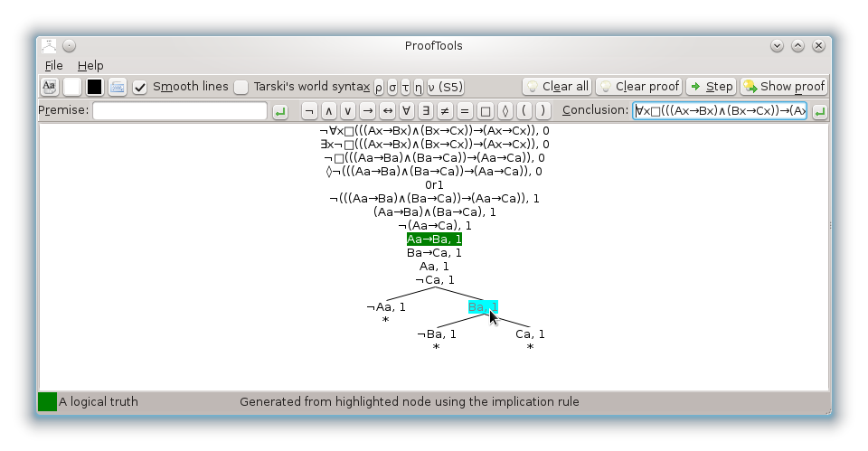Pick the white background color swatch
The image size is (868, 451).
click(72, 87)
